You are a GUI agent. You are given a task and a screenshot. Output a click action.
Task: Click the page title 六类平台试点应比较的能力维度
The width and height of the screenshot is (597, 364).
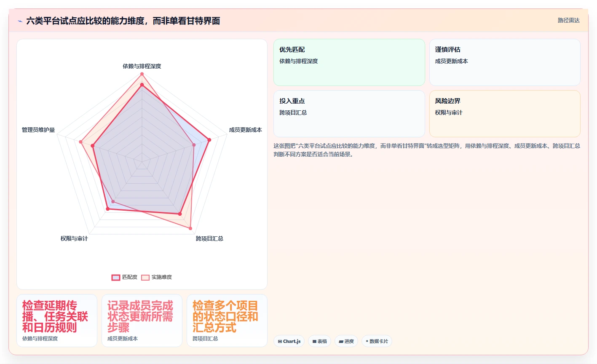[x=123, y=21]
